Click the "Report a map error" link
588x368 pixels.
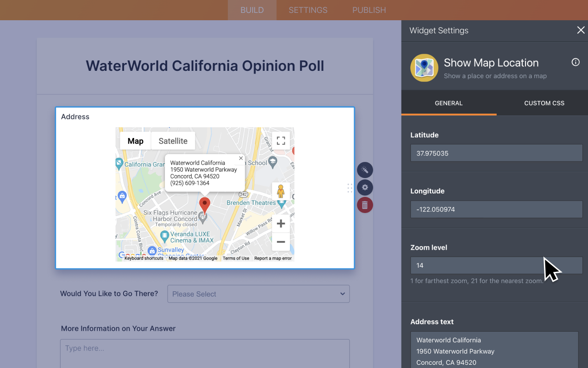tap(272, 258)
